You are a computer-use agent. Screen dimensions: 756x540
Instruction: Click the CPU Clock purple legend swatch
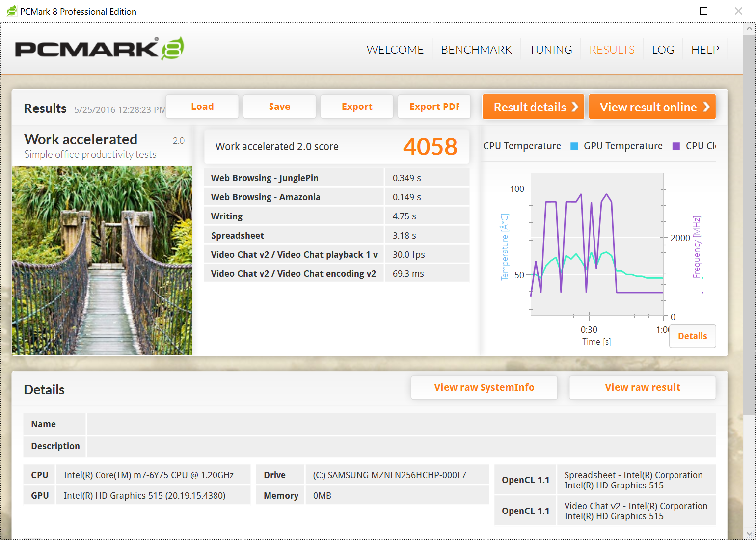[x=676, y=146]
